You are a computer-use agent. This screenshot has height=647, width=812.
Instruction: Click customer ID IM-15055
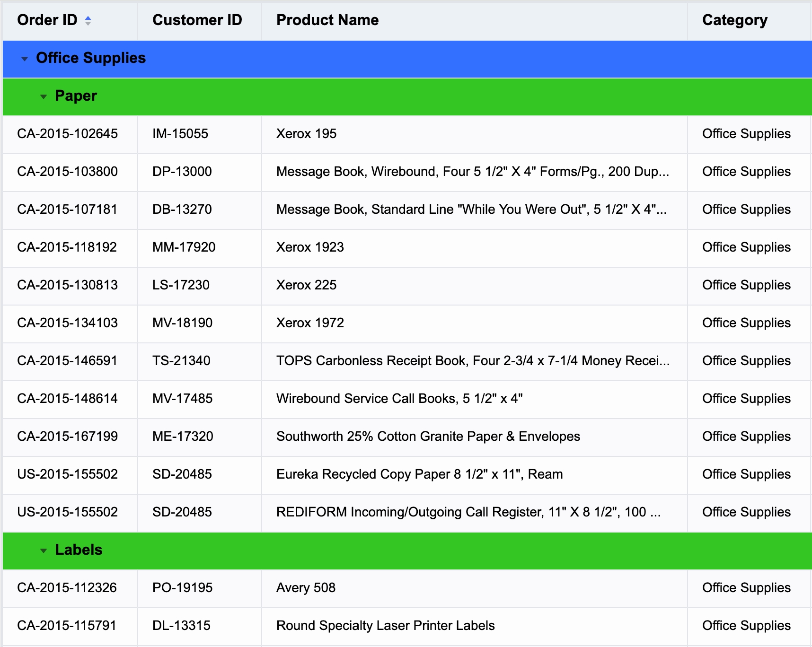coord(200,134)
